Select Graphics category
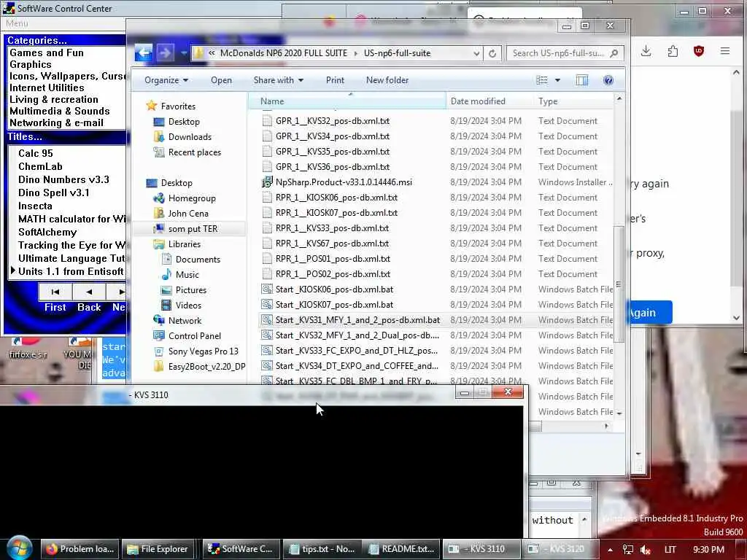747x560 pixels. coord(31,64)
